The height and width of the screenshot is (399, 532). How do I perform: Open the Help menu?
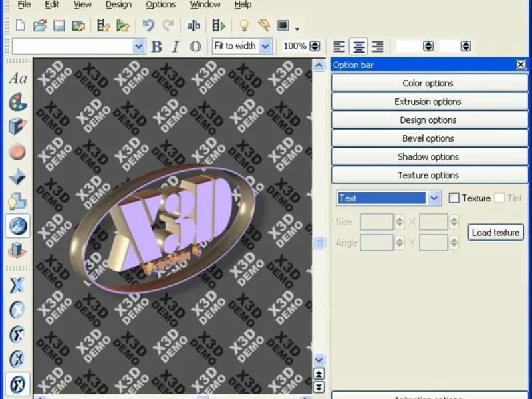(243, 5)
